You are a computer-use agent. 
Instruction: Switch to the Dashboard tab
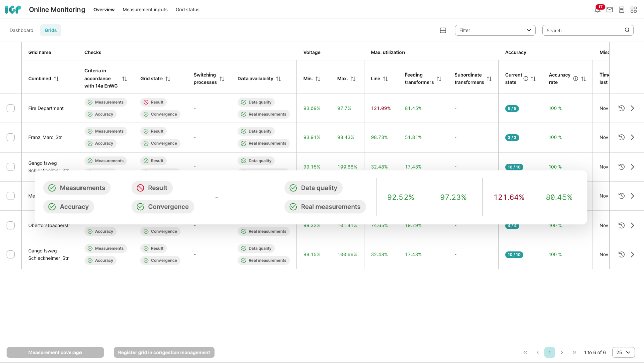(21, 30)
